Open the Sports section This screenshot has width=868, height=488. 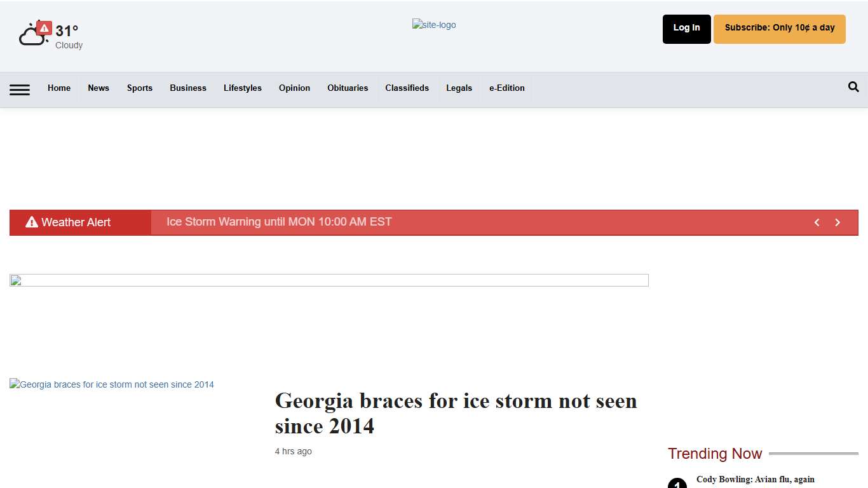pyautogui.click(x=139, y=88)
